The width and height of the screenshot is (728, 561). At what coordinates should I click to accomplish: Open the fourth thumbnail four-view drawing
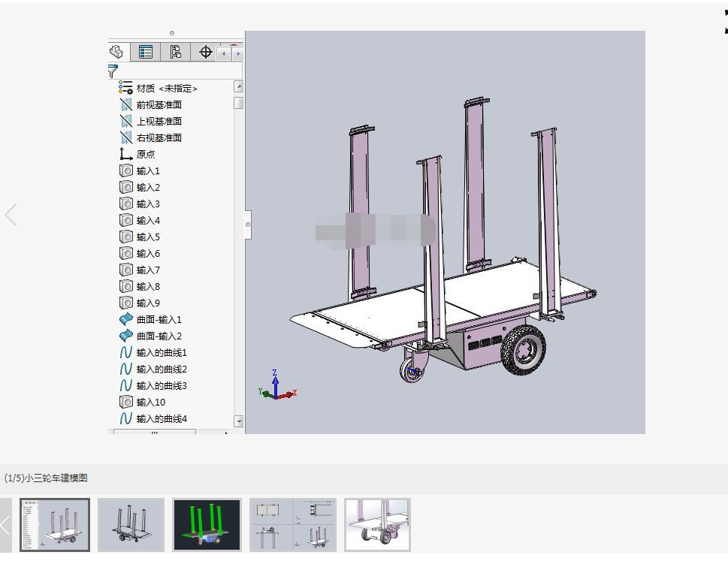293,525
